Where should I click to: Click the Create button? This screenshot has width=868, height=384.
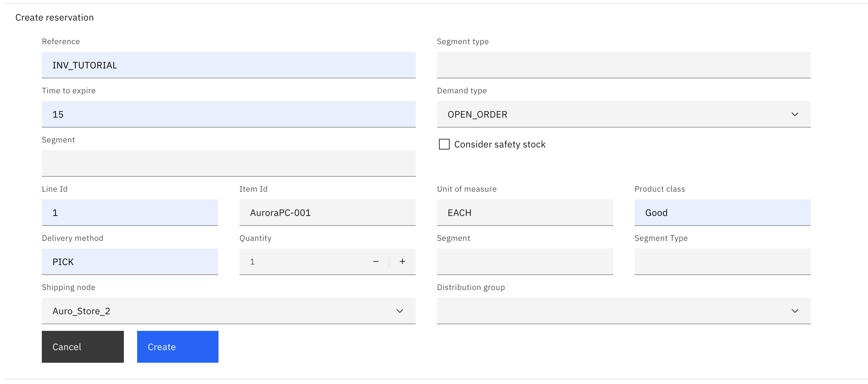click(178, 347)
